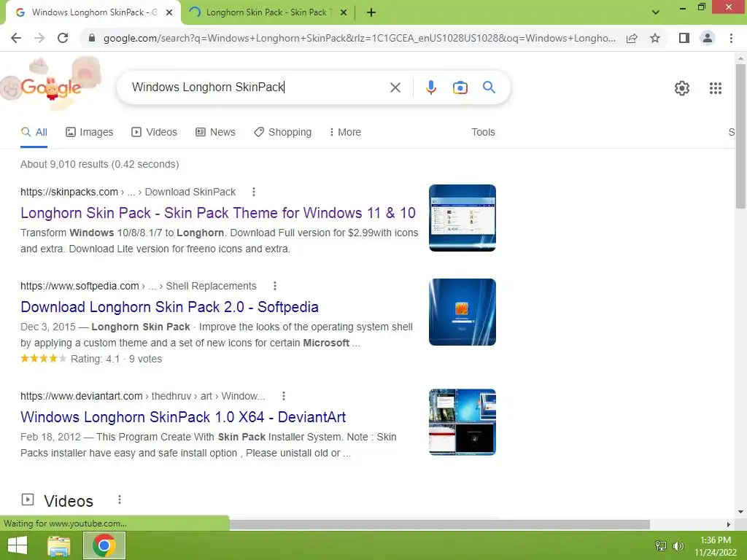Switch to the Longhorn Skin Pack tab
The width and height of the screenshot is (747, 560).
[x=267, y=13]
